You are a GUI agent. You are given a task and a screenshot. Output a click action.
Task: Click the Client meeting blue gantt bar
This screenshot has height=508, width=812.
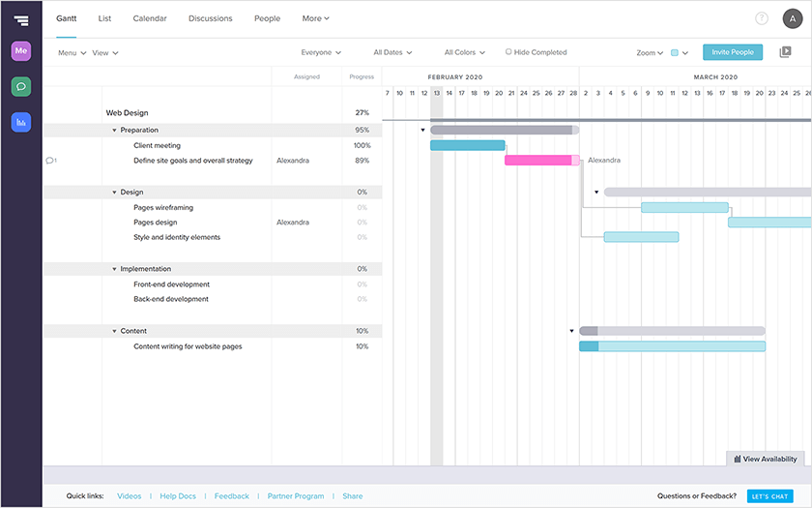(468, 146)
